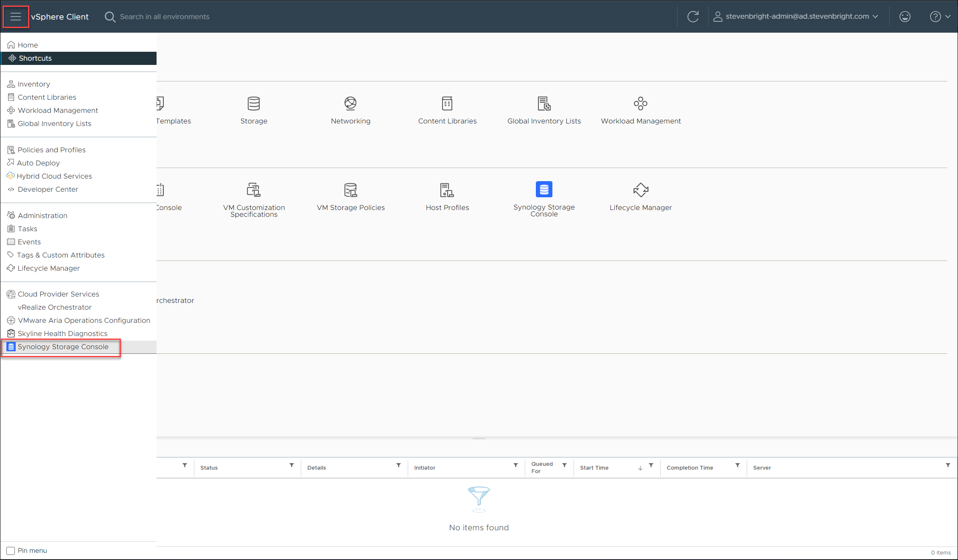Screen dimensions: 958x560
Task: Open Lifecycle Manager shortcut icon
Action: [x=641, y=190]
